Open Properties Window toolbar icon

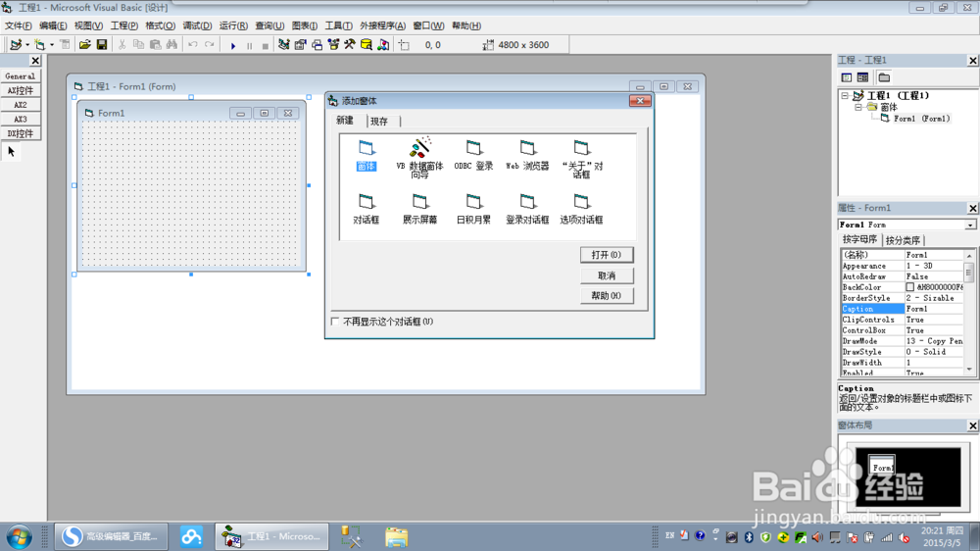tap(301, 44)
